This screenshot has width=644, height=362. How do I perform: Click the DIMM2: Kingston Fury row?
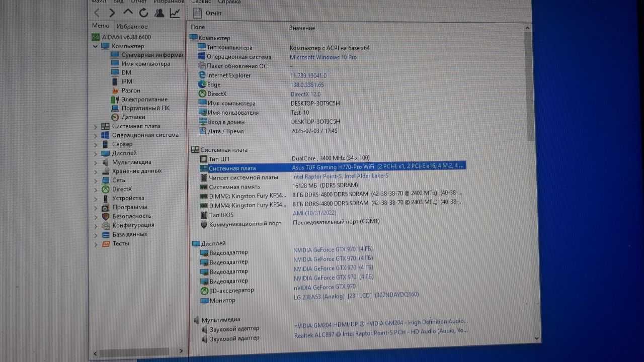tap(331, 196)
